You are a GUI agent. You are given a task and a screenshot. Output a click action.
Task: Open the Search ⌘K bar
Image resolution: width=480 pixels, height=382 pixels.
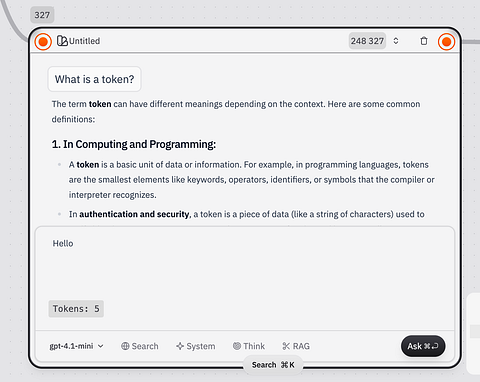(273, 365)
